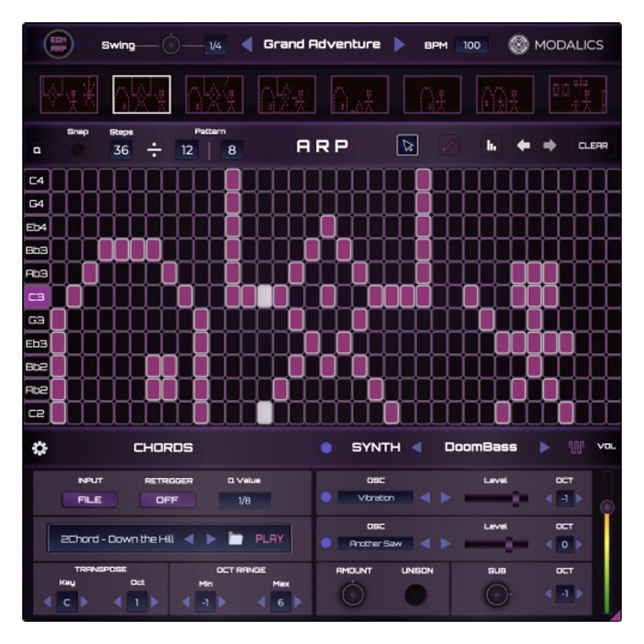Decrease Oct Range Min value
Screen dimensions: 644x644
[186, 602]
